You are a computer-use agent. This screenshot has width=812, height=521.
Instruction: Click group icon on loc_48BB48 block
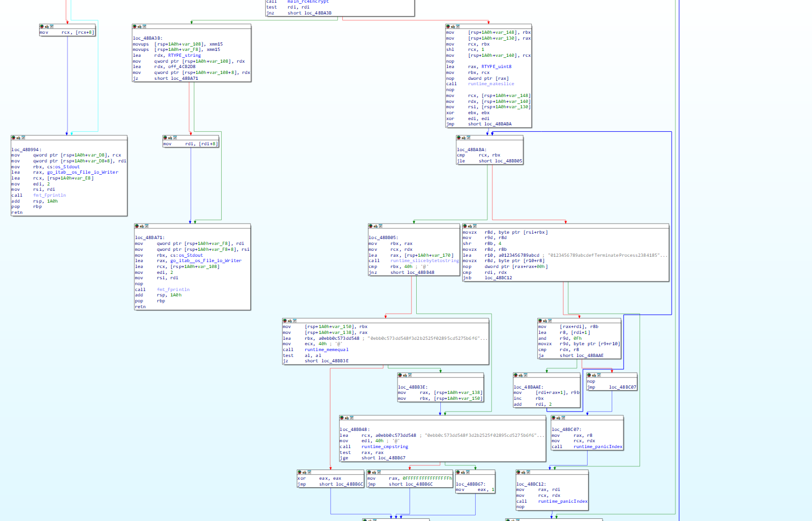351,418
